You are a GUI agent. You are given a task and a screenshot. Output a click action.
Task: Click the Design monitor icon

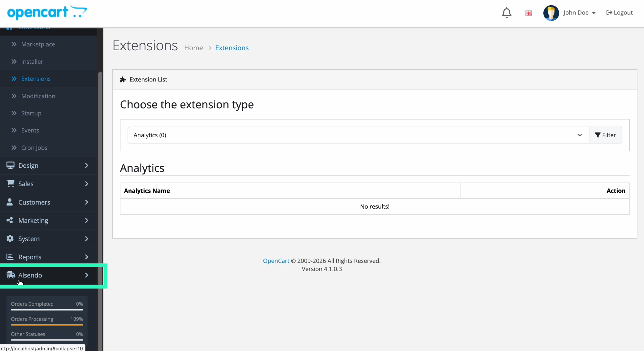pos(10,165)
